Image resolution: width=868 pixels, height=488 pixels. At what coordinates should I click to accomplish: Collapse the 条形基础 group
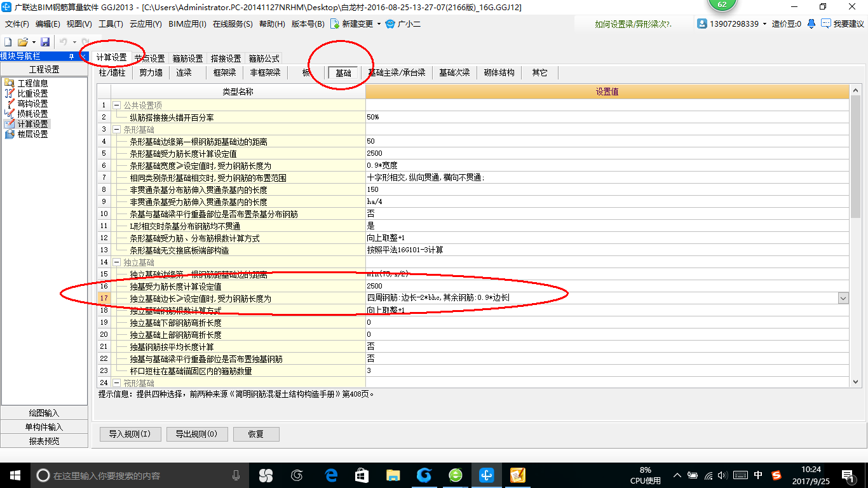[x=116, y=129]
